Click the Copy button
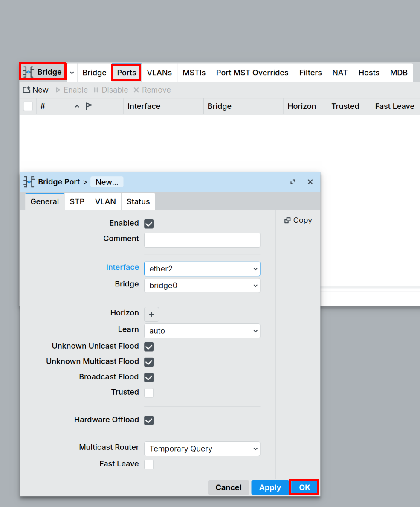 click(x=298, y=220)
